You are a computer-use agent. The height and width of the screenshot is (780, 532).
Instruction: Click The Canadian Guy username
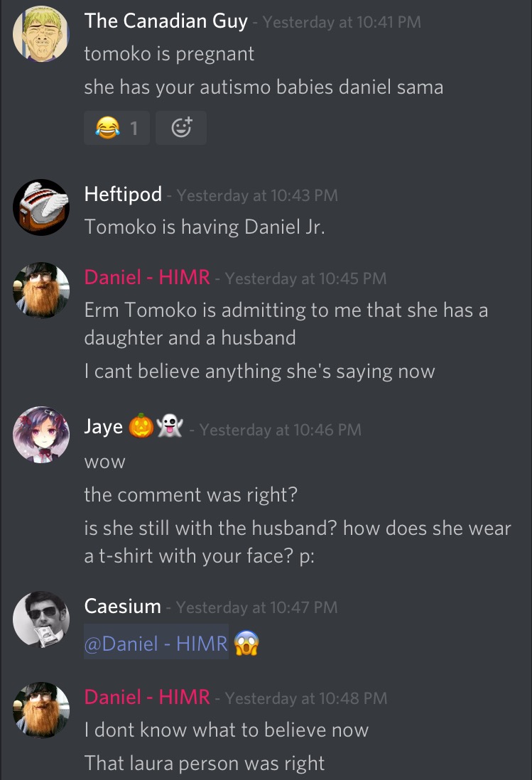165,21
